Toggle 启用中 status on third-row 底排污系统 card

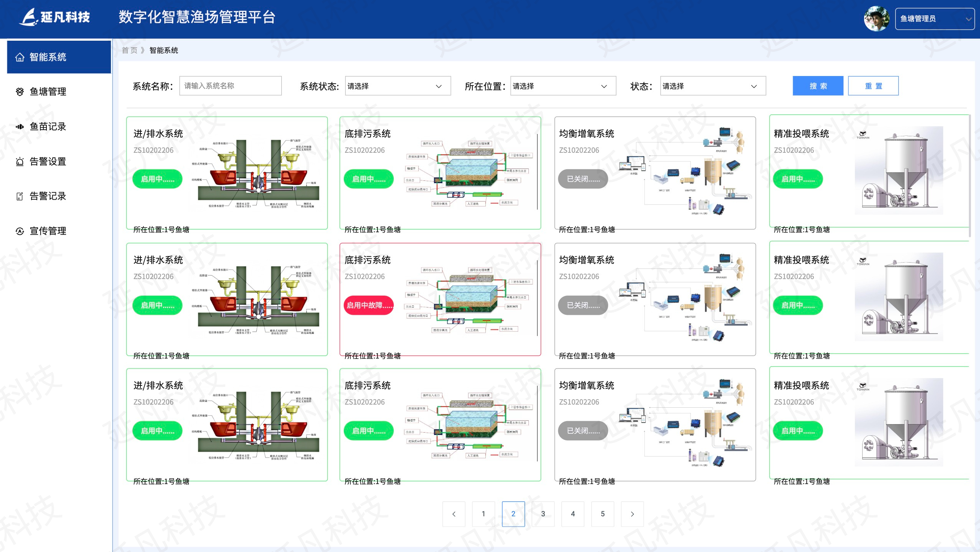click(x=369, y=431)
